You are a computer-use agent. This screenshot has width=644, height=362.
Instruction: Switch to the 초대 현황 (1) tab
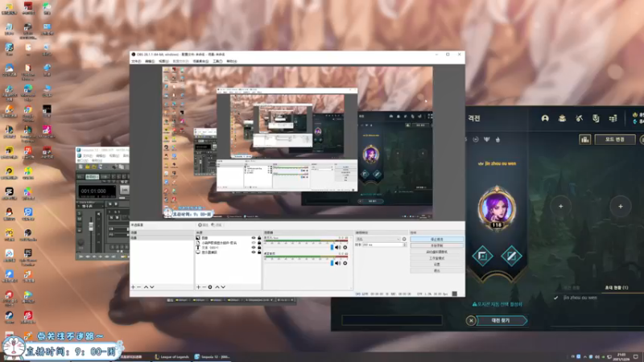click(617, 288)
